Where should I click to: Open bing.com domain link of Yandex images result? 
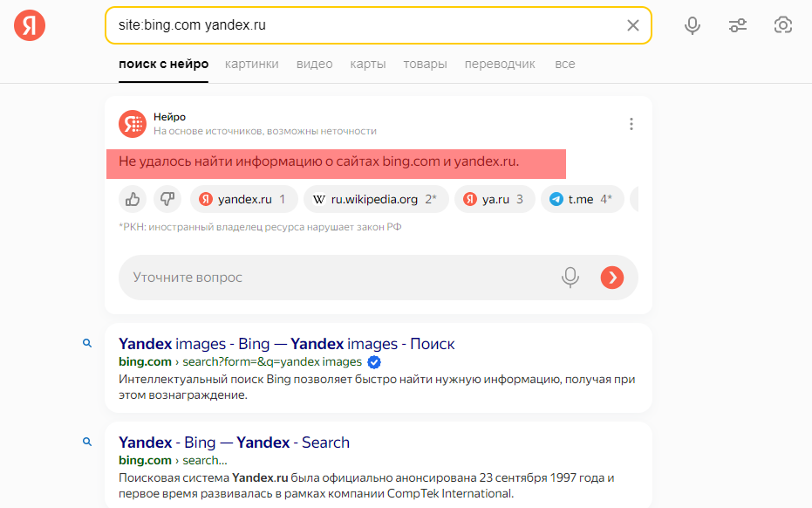pos(145,362)
